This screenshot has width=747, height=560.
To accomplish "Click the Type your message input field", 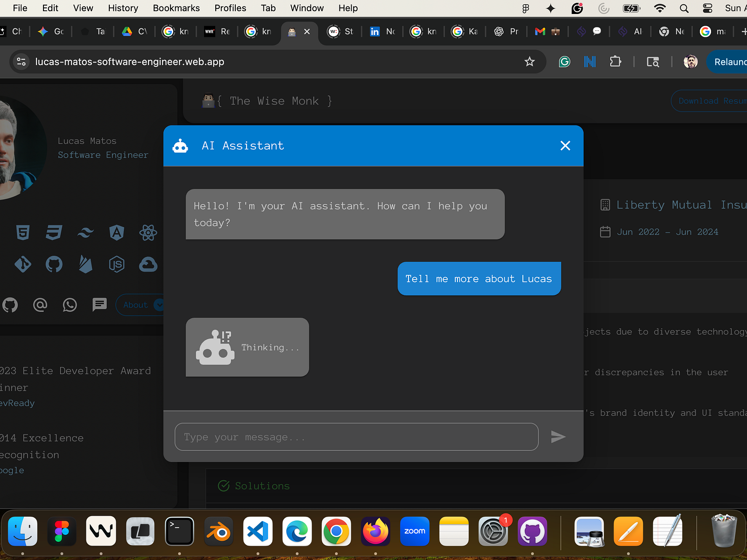I will pos(356,437).
